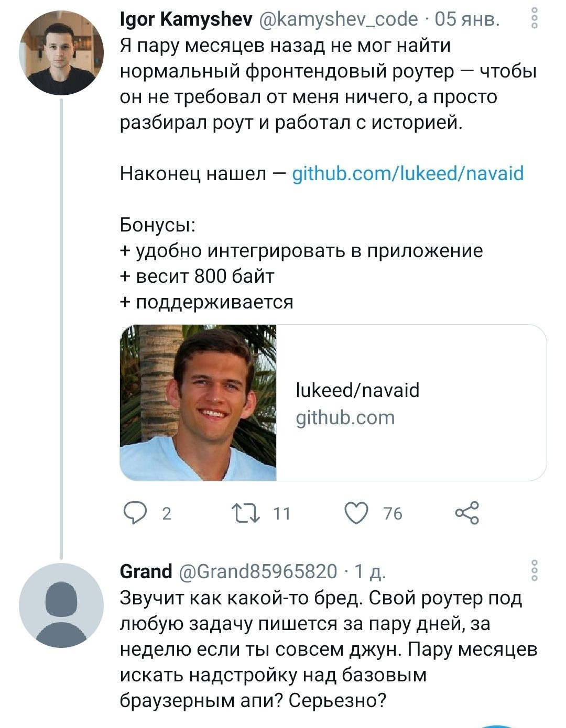This screenshot has height=728, width=566.
Task: Open the github.com/lukeed/navaid link
Action: (x=407, y=173)
